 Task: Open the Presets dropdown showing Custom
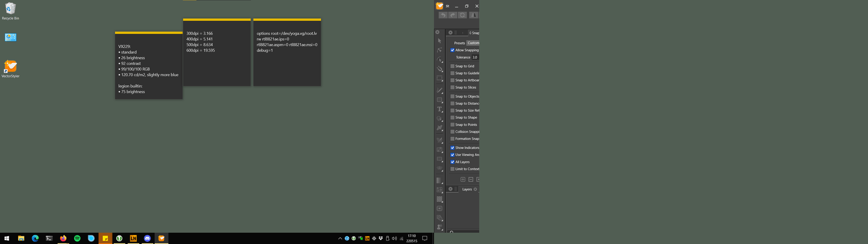[473, 43]
